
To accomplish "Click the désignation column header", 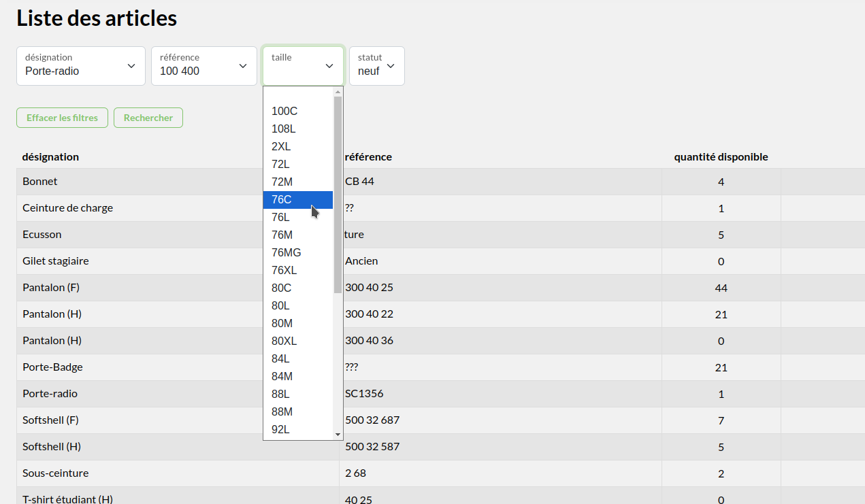I will tap(50, 157).
